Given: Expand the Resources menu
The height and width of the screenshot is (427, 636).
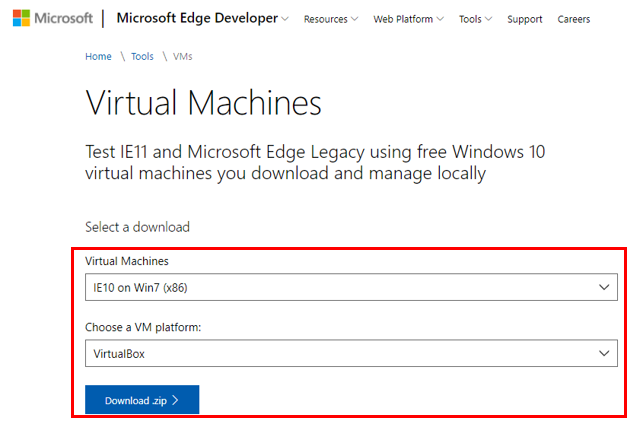Looking at the screenshot, I should 331,19.
